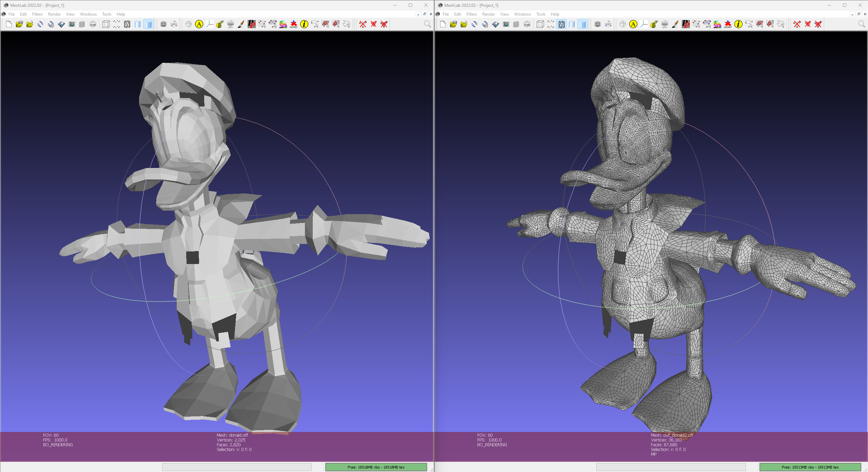Choose the Manipulators axis tool in left window
The height and width of the screenshot is (472, 868).
coord(210,24)
